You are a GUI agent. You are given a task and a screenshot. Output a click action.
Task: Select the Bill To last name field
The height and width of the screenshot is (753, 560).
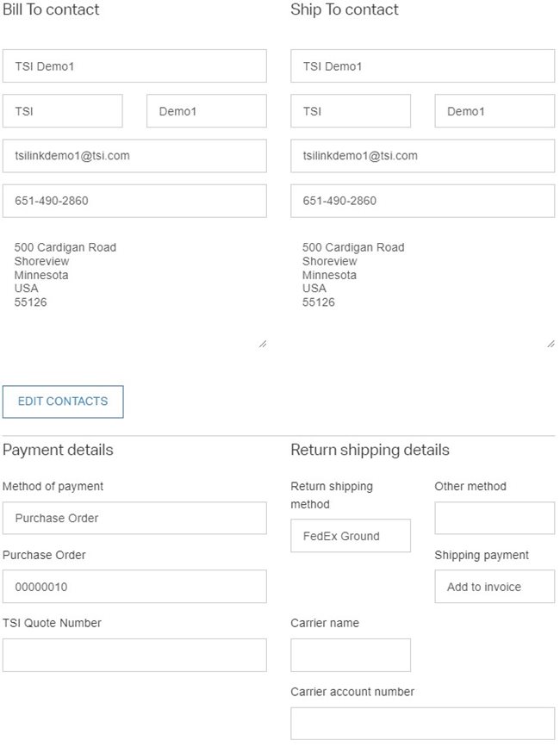[x=207, y=111]
